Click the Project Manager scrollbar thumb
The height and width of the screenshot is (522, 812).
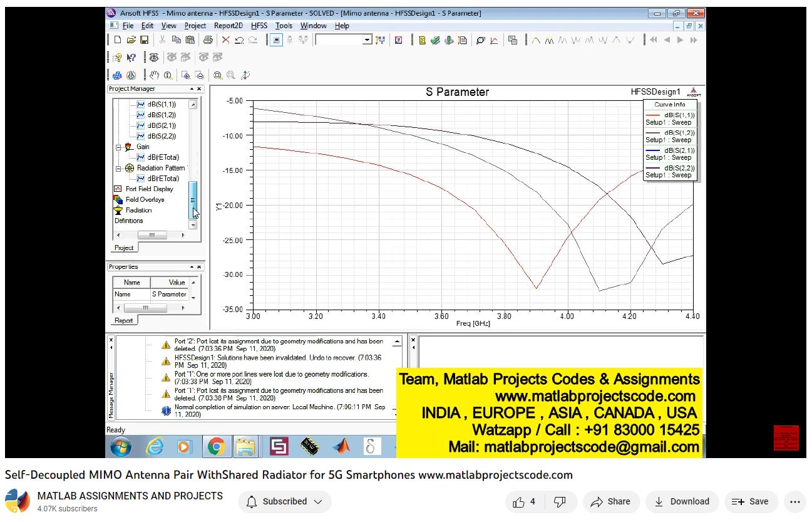coord(194,199)
